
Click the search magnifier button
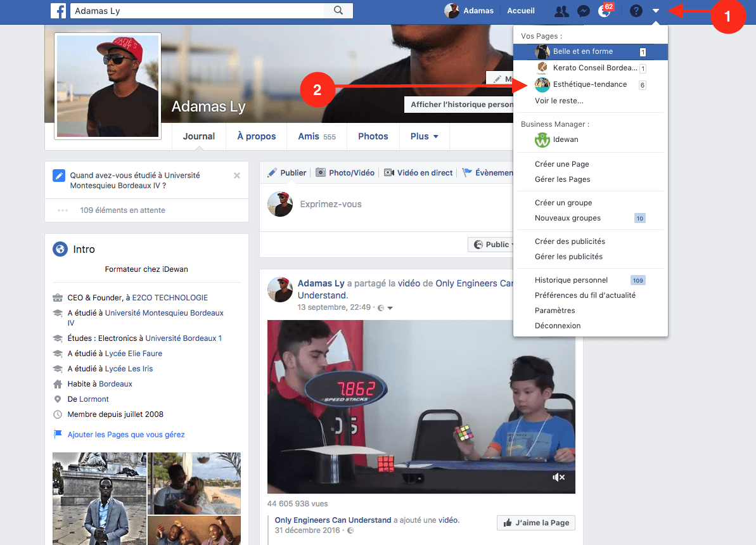pos(338,11)
